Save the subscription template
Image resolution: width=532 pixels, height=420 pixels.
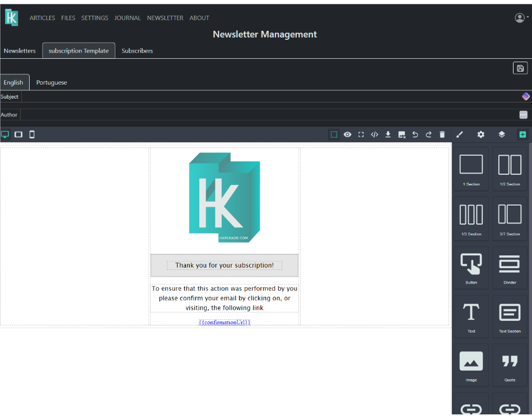[x=520, y=68]
